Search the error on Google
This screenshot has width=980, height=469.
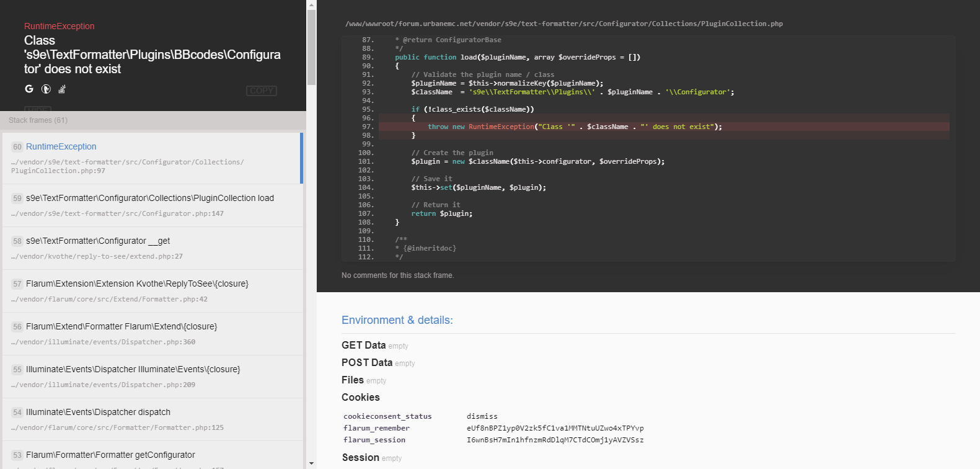[x=29, y=89]
